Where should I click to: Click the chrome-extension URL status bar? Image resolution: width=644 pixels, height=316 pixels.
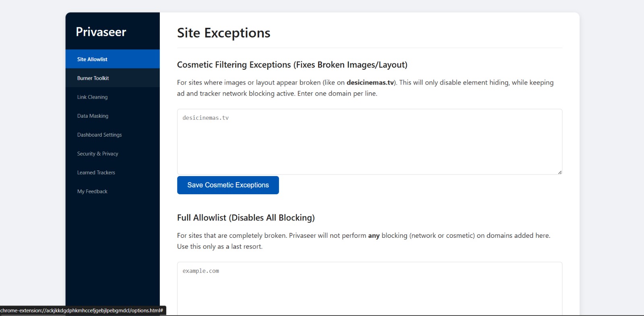point(82,311)
